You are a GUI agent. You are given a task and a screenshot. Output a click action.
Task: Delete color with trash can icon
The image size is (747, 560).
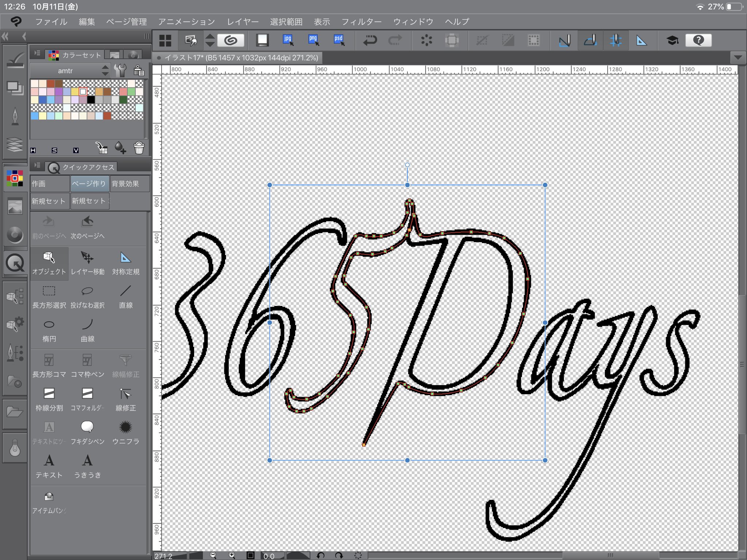139,148
